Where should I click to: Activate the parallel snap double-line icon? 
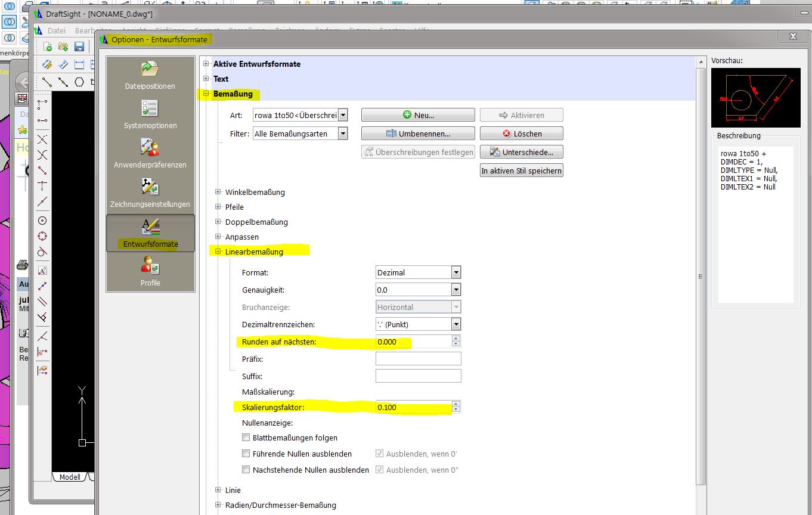point(42,302)
